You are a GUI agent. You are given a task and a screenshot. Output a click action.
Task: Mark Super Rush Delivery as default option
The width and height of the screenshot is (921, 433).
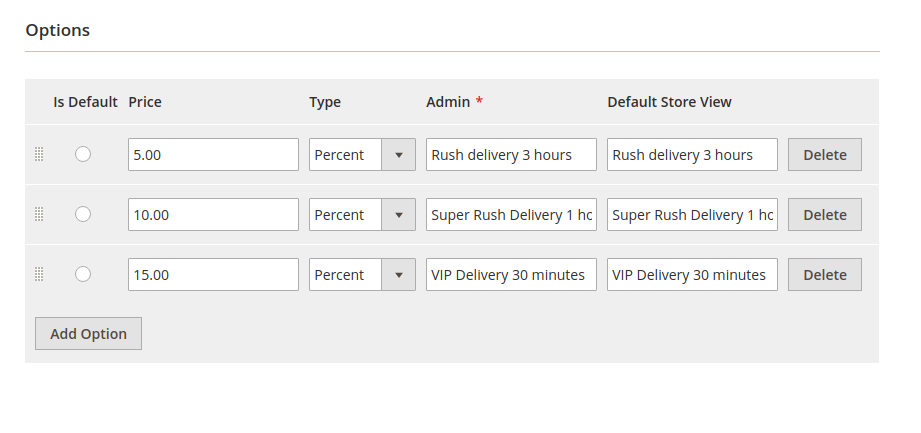coord(83,214)
